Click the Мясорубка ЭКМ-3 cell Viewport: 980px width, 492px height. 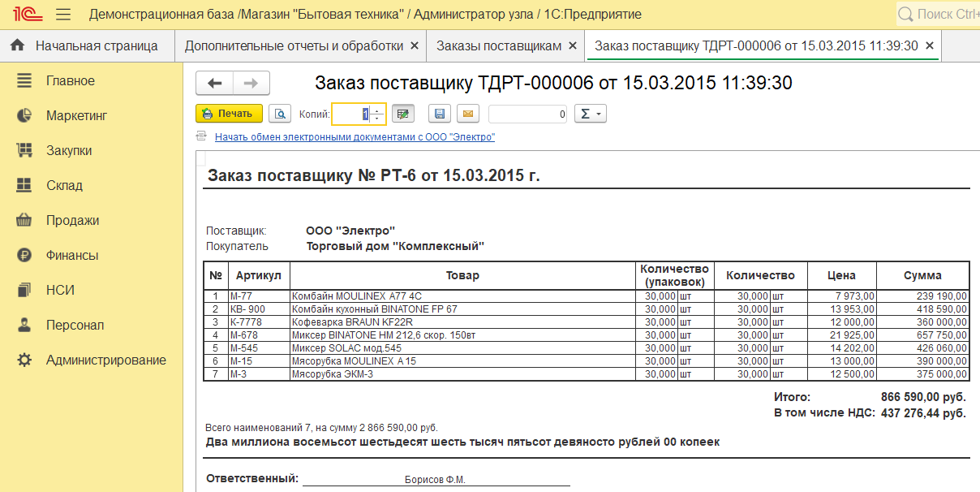pos(462,374)
